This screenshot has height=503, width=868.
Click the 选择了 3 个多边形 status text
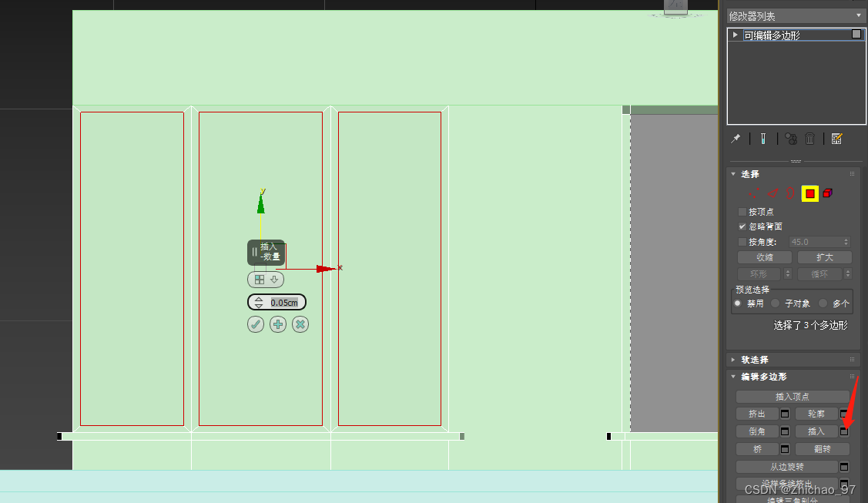[x=810, y=325]
